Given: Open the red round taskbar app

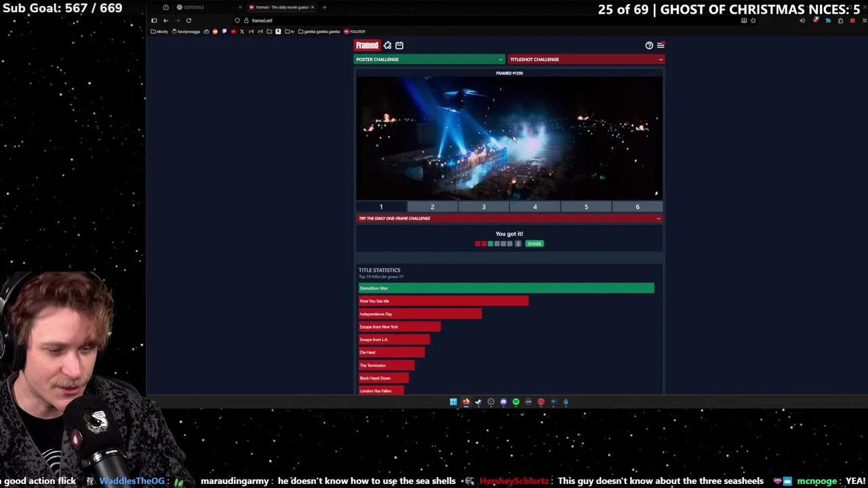Looking at the screenshot, I should click(x=541, y=402).
